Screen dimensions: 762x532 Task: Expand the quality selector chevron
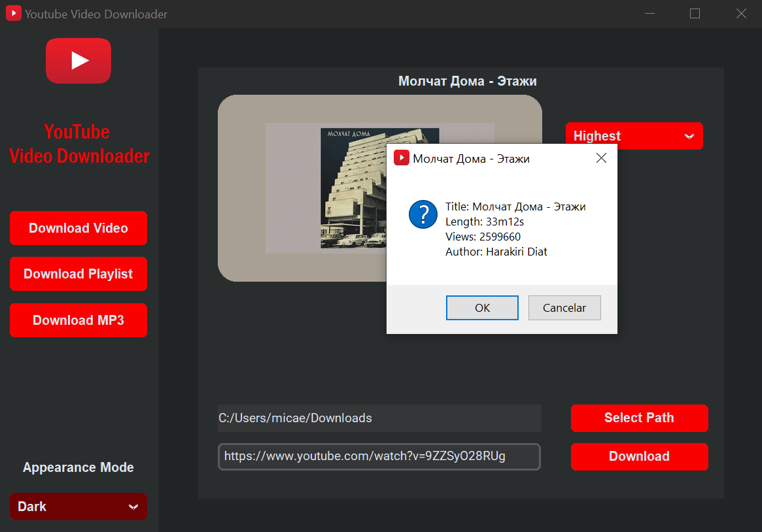pos(689,136)
